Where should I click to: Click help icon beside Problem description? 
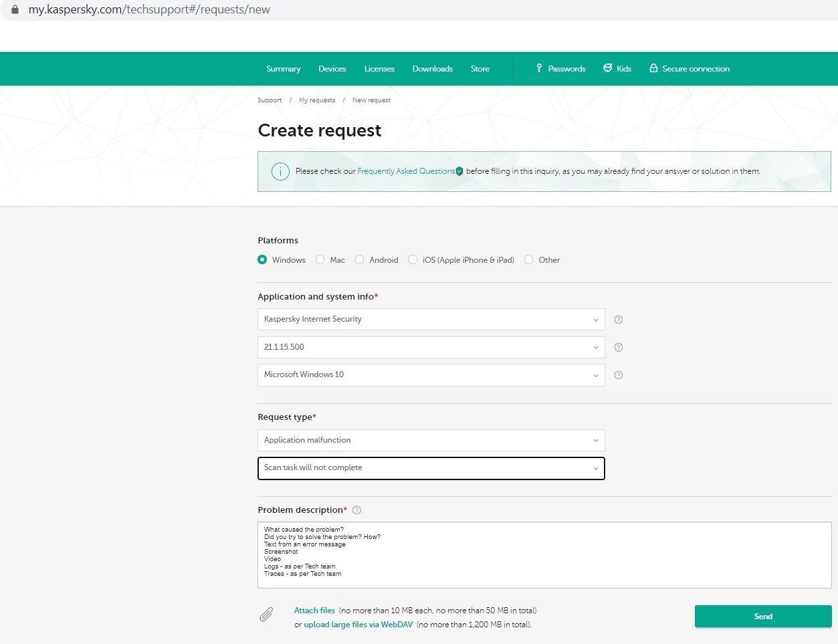(x=356, y=510)
